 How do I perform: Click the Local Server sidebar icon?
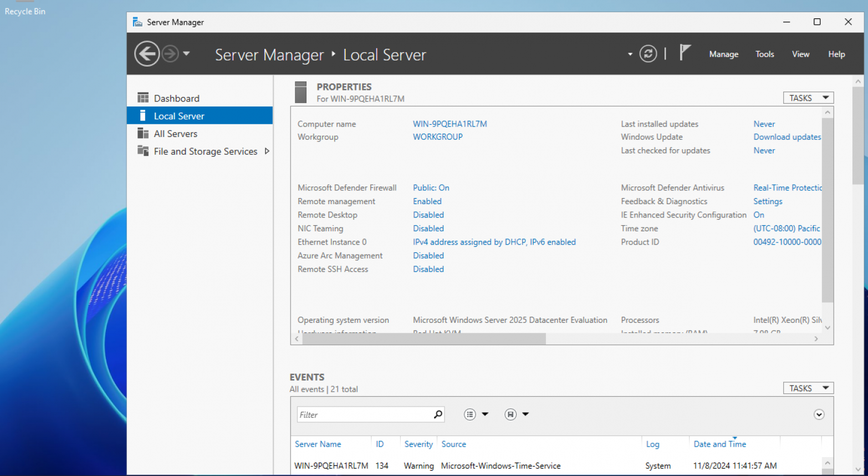[143, 115]
